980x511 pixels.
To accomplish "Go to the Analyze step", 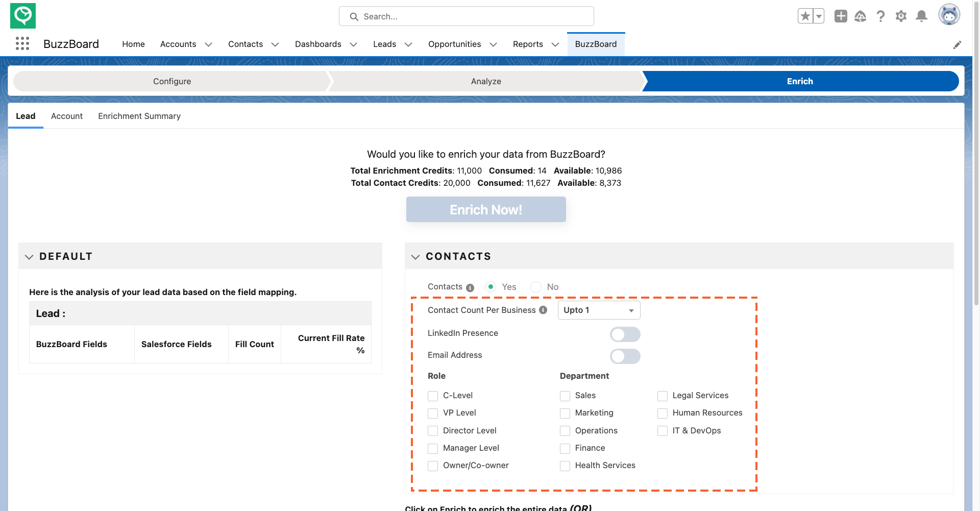I will 486,81.
